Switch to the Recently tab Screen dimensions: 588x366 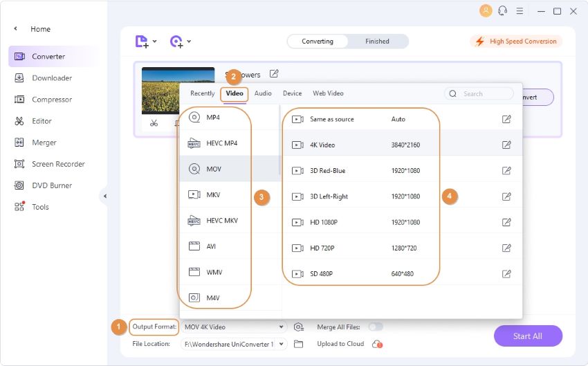tap(203, 93)
